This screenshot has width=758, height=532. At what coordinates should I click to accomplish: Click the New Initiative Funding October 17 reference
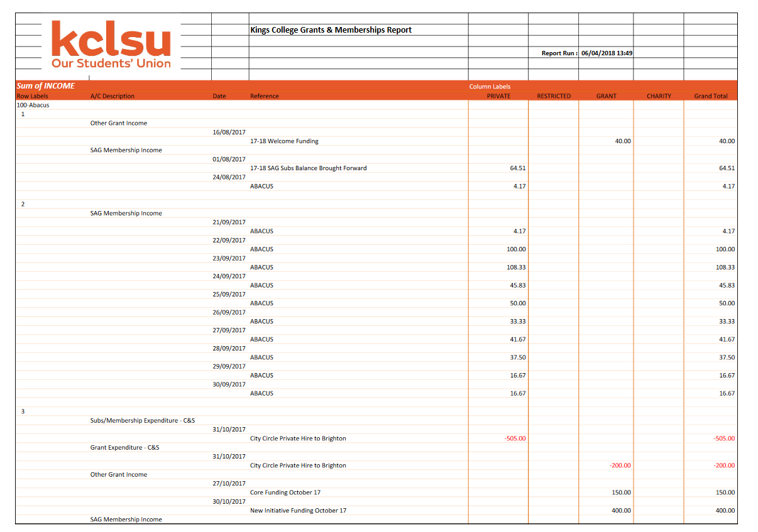[x=298, y=511]
